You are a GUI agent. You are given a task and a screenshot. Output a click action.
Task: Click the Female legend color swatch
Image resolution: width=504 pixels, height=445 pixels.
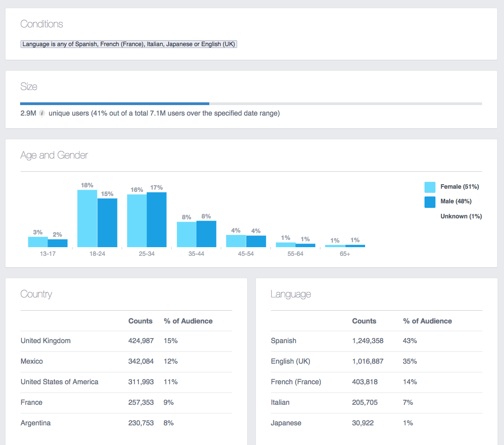[x=430, y=187]
